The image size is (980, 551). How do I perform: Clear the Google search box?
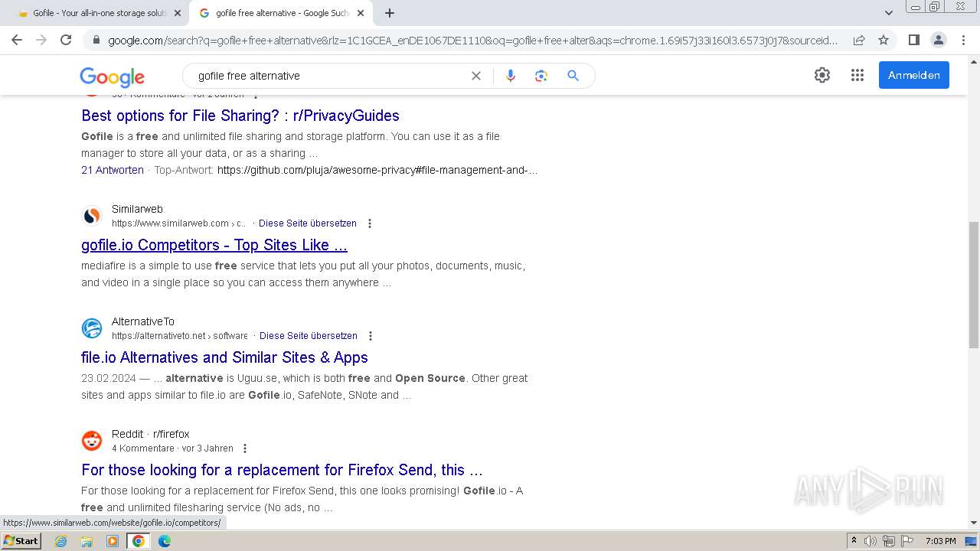click(x=476, y=76)
